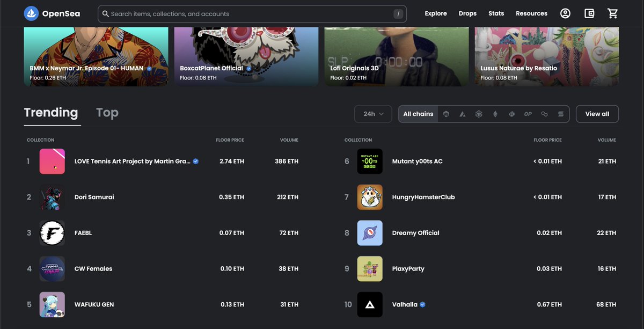Click Dori Samurai collection avatar
The height and width of the screenshot is (329, 644).
[x=52, y=197]
